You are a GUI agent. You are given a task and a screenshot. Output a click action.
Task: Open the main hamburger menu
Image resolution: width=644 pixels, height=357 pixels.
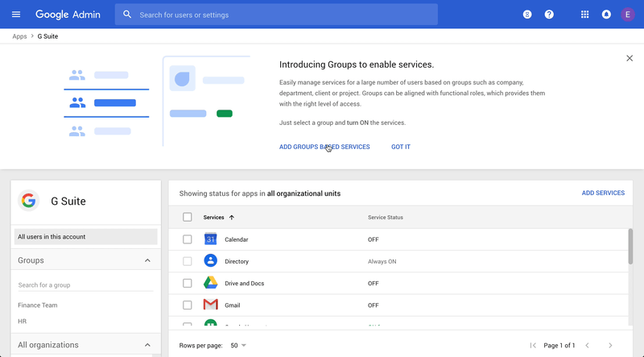click(x=16, y=15)
